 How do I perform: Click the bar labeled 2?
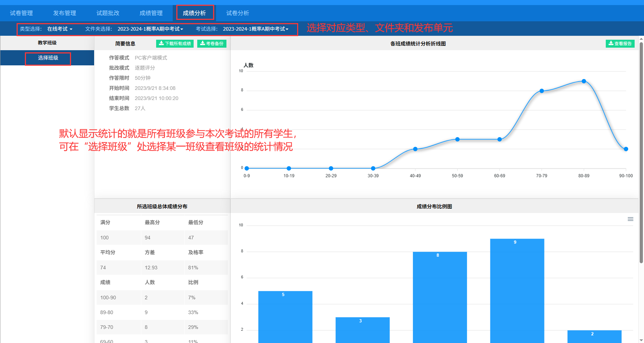point(594,337)
